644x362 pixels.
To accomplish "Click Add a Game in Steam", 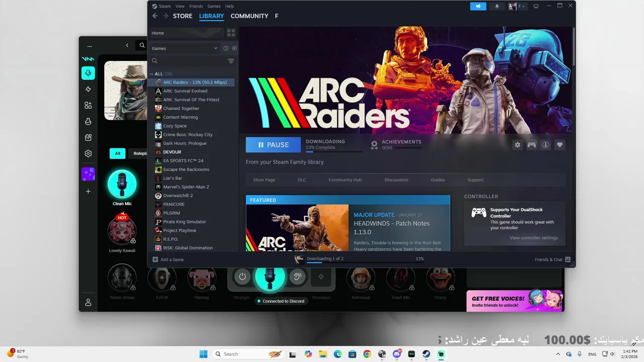I will point(168,259).
